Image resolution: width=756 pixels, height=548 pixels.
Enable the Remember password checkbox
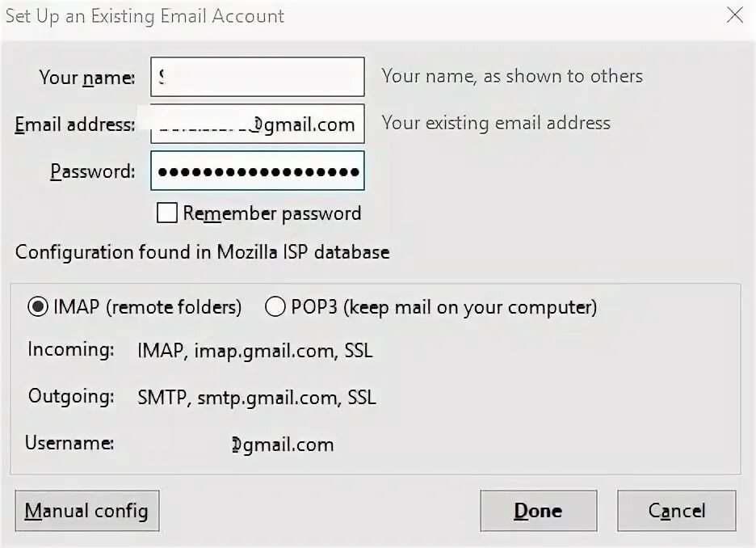[167, 213]
